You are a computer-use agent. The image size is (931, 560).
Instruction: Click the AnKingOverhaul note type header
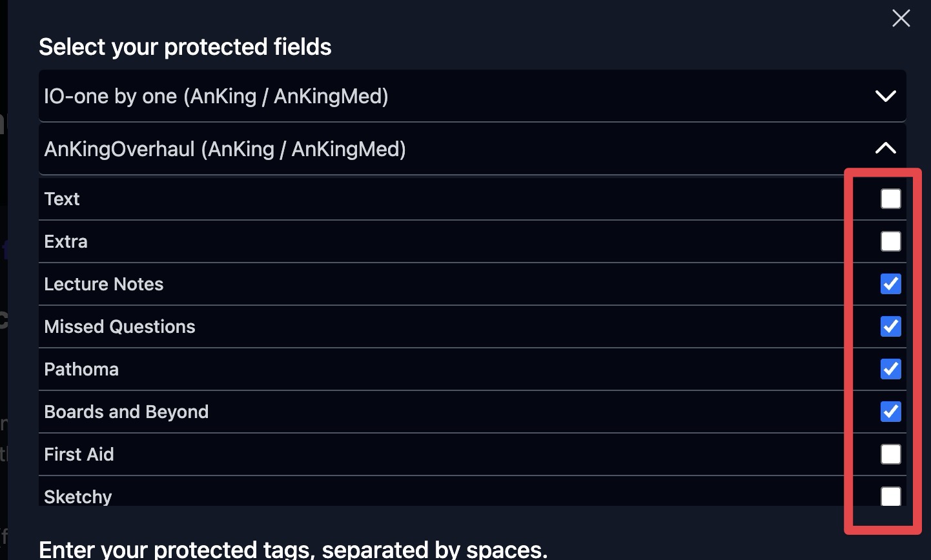(x=225, y=149)
